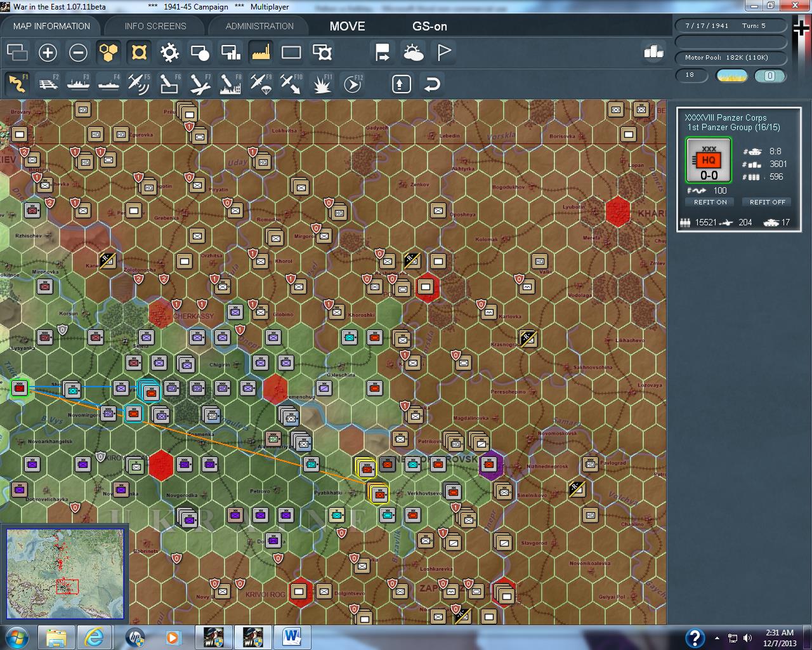This screenshot has height=650, width=812.
Task: Select the F11 explosion mode icon
Action: pos(322,84)
